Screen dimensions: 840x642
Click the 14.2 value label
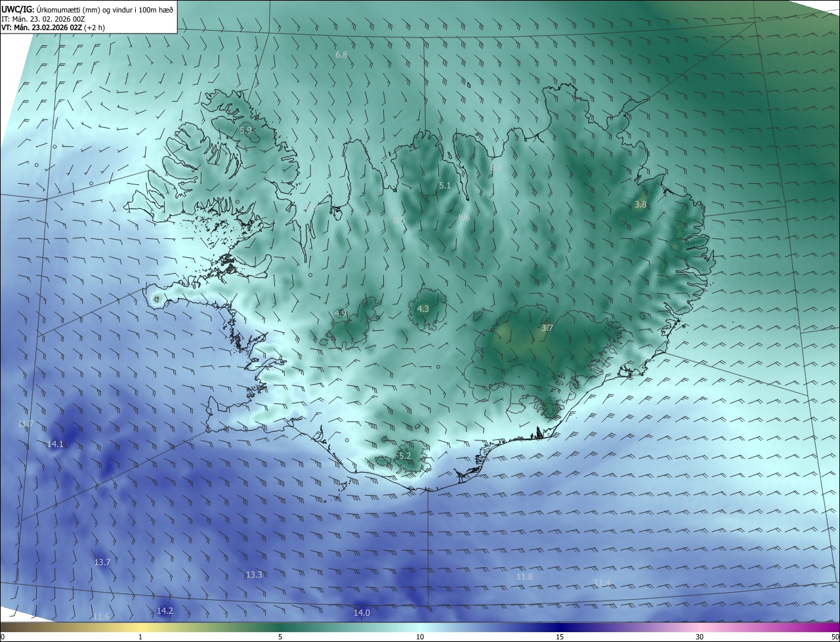165,611
